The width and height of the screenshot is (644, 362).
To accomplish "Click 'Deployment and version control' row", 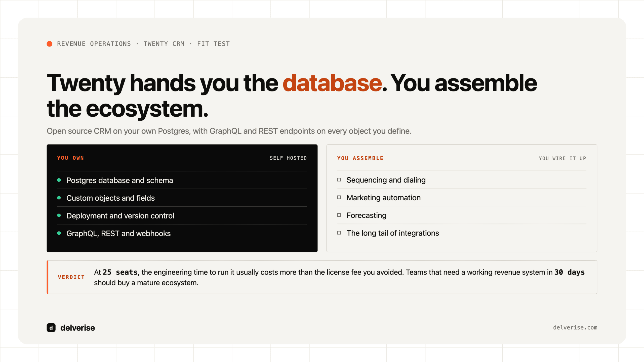I will coord(182,216).
